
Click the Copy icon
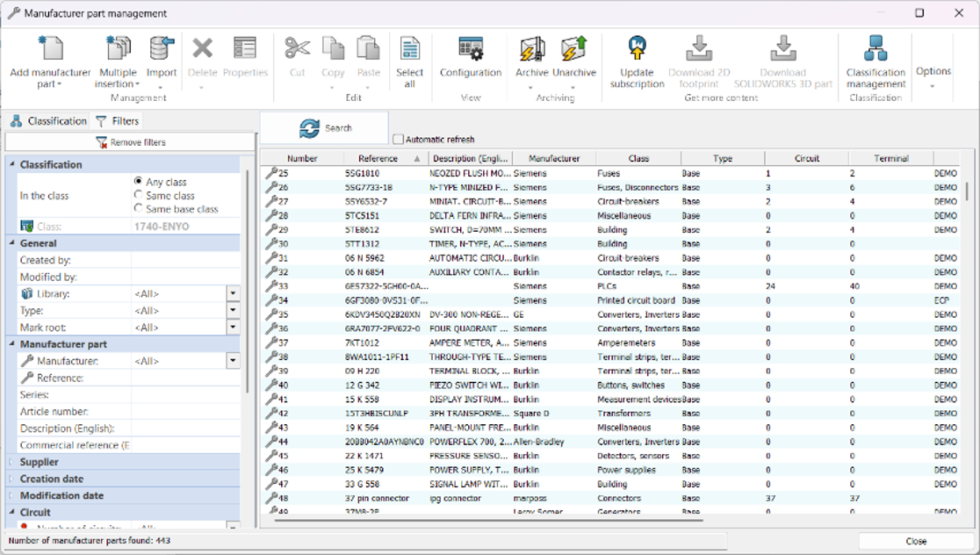tap(333, 49)
